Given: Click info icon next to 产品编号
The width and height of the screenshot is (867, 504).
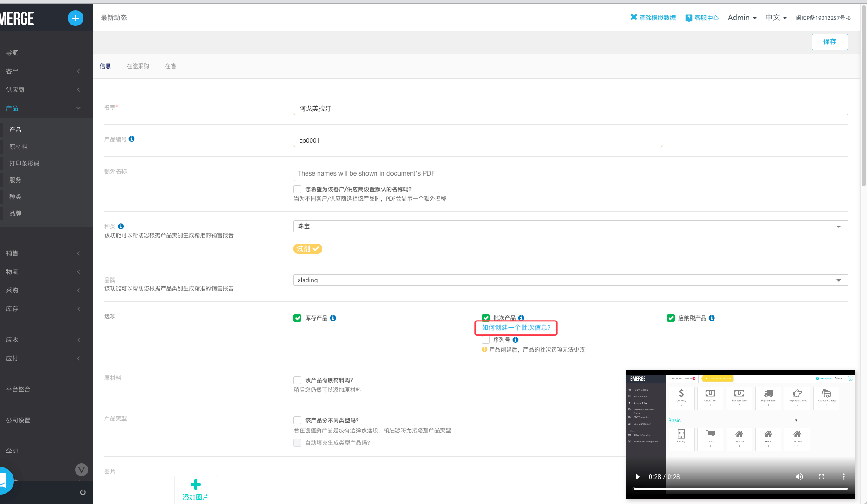Looking at the screenshot, I should point(132,139).
